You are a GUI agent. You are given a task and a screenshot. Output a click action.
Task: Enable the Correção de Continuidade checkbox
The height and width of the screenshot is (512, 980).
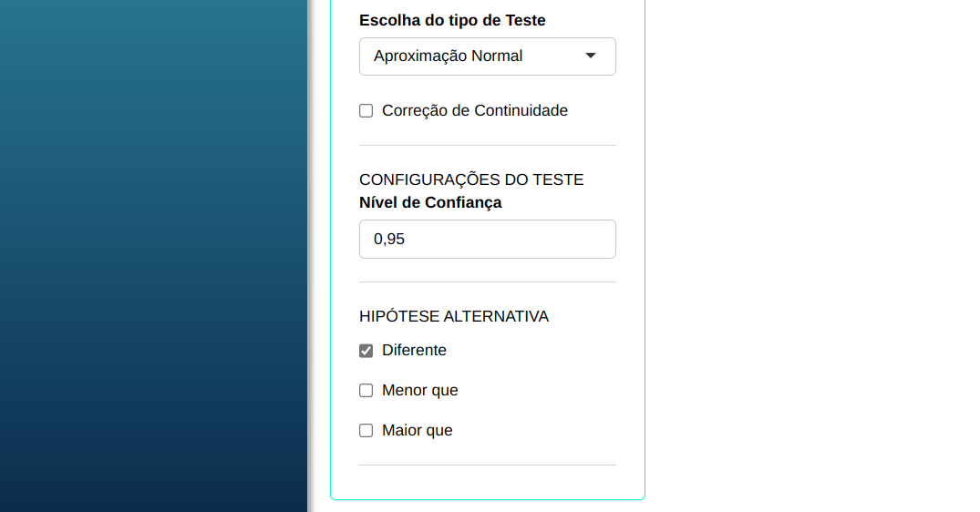click(x=366, y=111)
